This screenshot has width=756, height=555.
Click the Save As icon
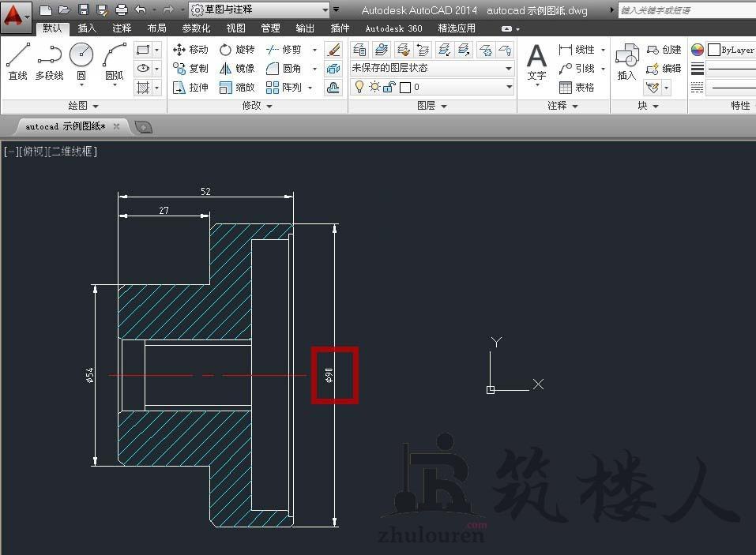102,9
